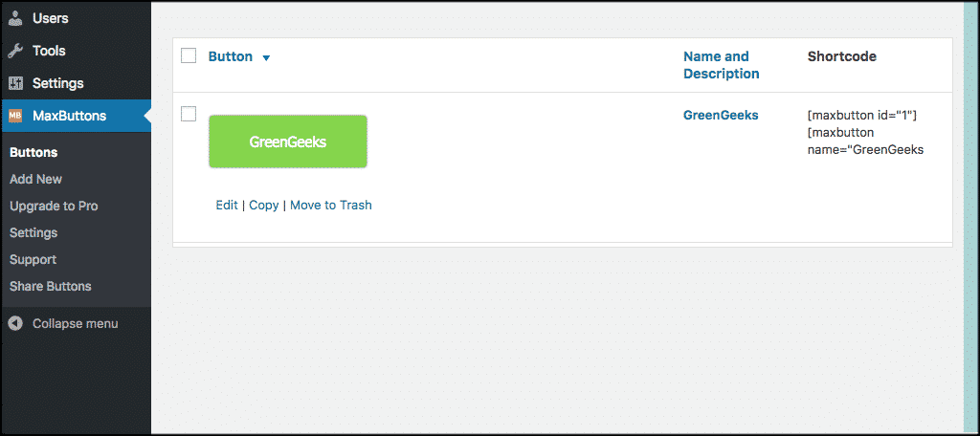980x436 pixels.
Task: Open the GreenGeeks name link
Action: [x=721, y=115]
